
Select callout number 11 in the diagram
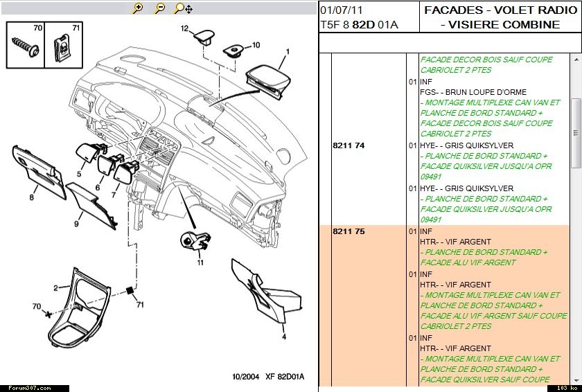[x=200, y=262]
